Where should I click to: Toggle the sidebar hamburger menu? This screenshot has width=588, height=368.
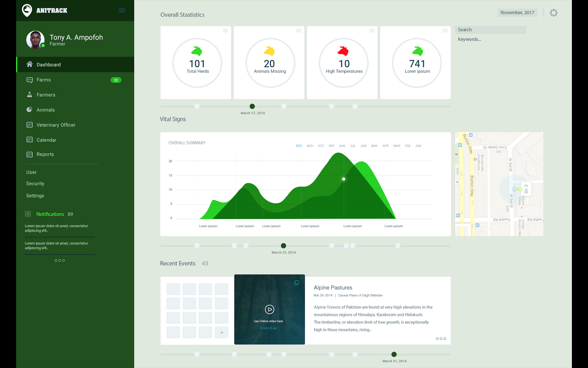point(122,10)
